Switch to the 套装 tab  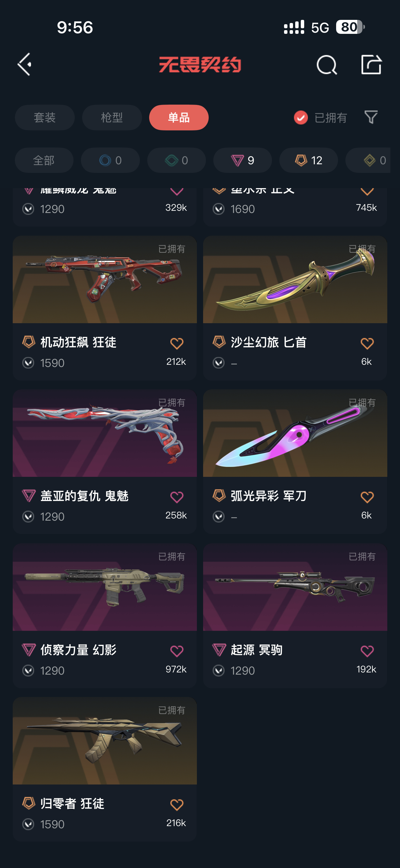click(x=45, y=118)
